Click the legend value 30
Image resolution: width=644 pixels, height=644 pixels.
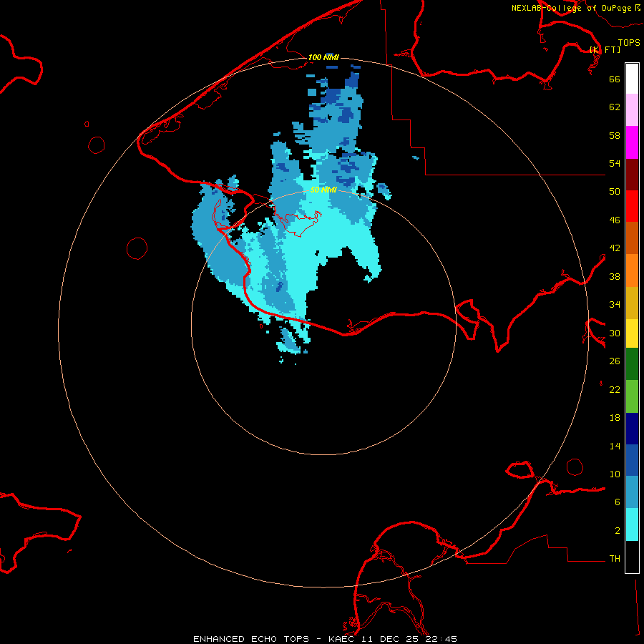click(x=615, y=333)
